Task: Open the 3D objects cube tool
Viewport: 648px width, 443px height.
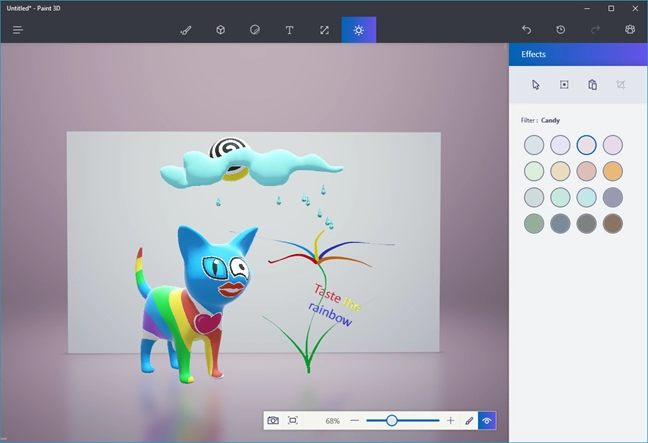Action: tap(221, 30)
